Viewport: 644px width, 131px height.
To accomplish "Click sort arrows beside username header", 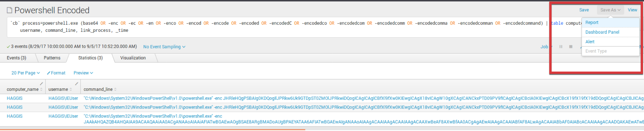I will pyautogui.click(x=71, y=89).
